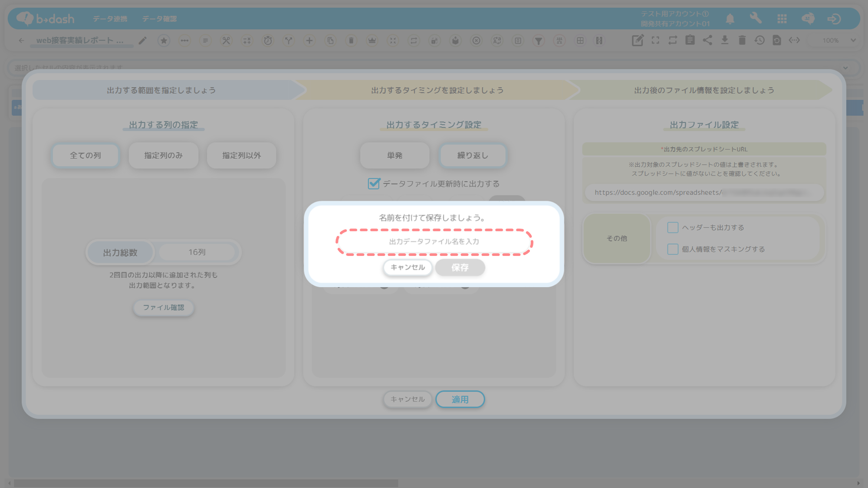Viewport: 868px width, 488px height.
Task: Click the edit note icon in right toolbar
Action: click(638, 40)
